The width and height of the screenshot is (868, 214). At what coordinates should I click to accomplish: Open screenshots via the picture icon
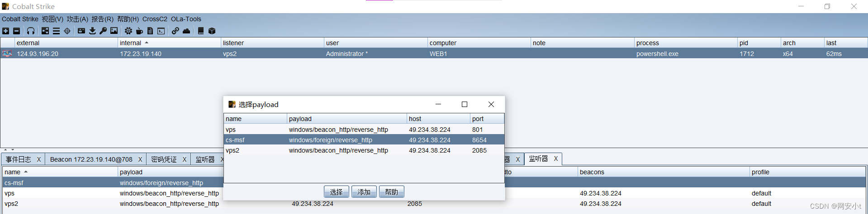pos(114,31)
